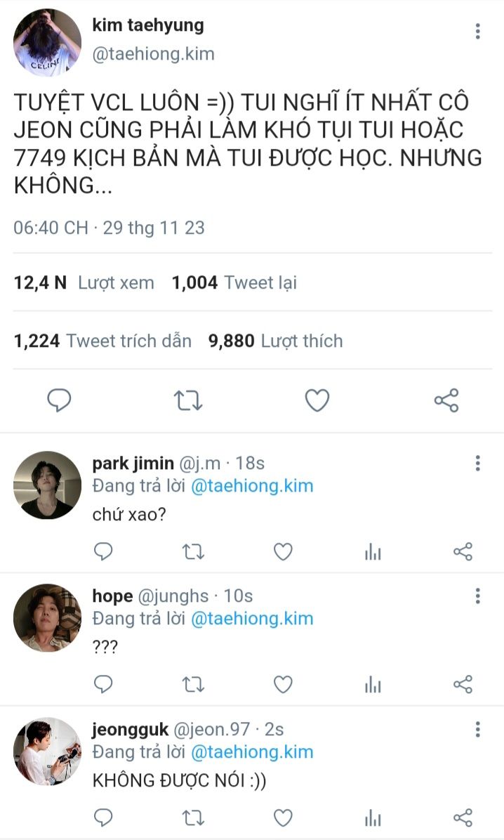Viewport: 504px width, 840px height.
Task: Retweet park jimin's reply
Action: click(x=193, y=552)
